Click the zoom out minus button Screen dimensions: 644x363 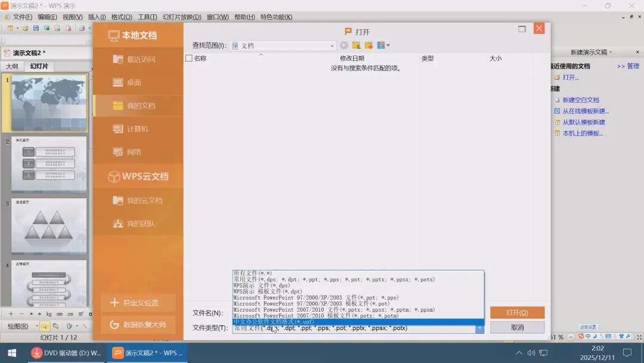click(571, 337)
